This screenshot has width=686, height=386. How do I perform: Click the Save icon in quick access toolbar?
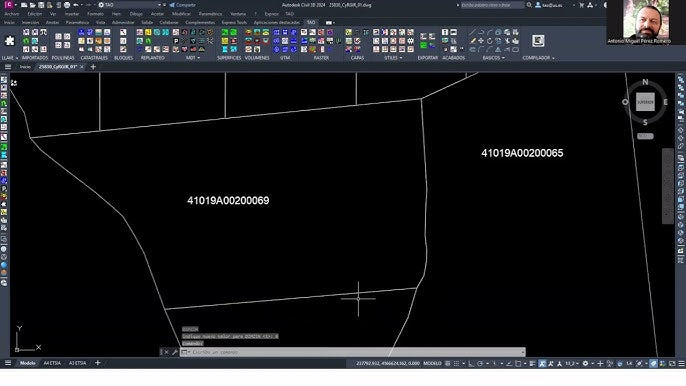(41, 5)
